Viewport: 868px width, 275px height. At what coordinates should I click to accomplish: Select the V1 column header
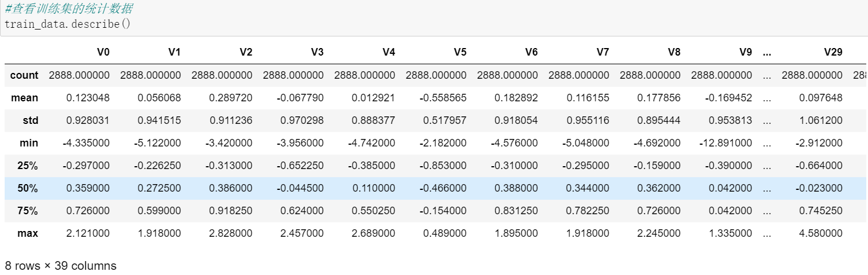click(x=175, y=52)
